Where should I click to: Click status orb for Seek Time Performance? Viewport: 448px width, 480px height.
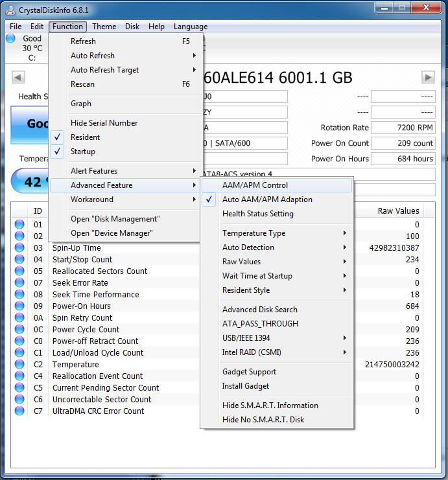click(19, 294)
